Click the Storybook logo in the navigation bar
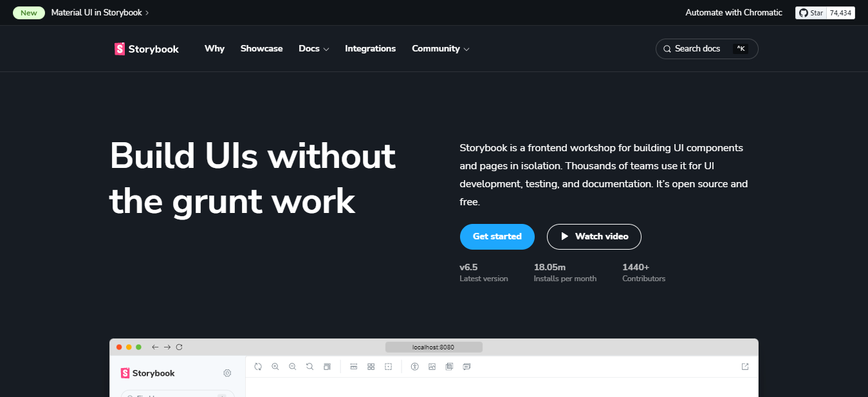 click(x=147, y=49)
